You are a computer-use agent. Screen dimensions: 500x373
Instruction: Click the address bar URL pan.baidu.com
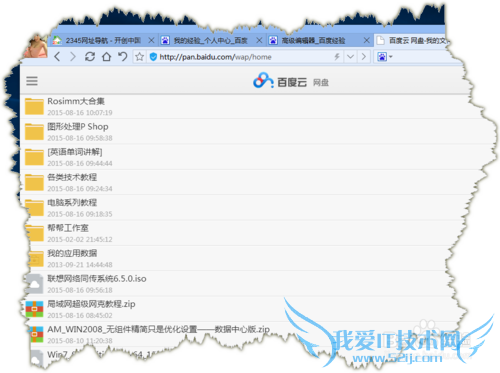click(x=215, y=57)
